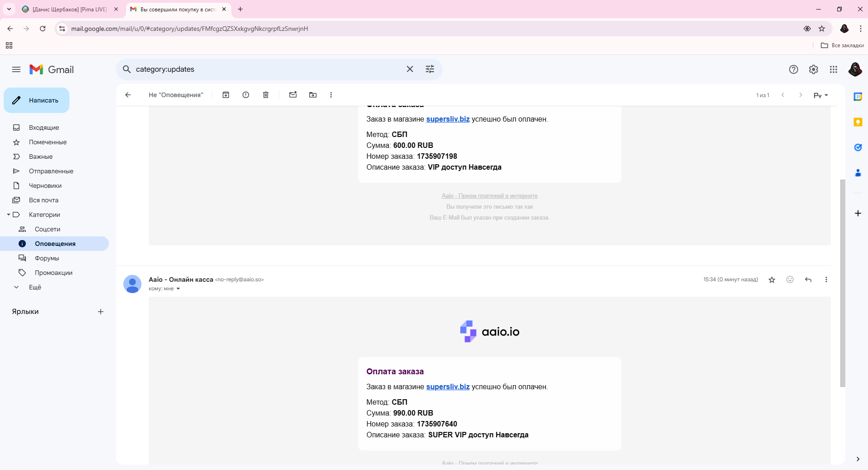Archive this conversation
The height and width of the screenshot is (470, 868).
[226, 95]
